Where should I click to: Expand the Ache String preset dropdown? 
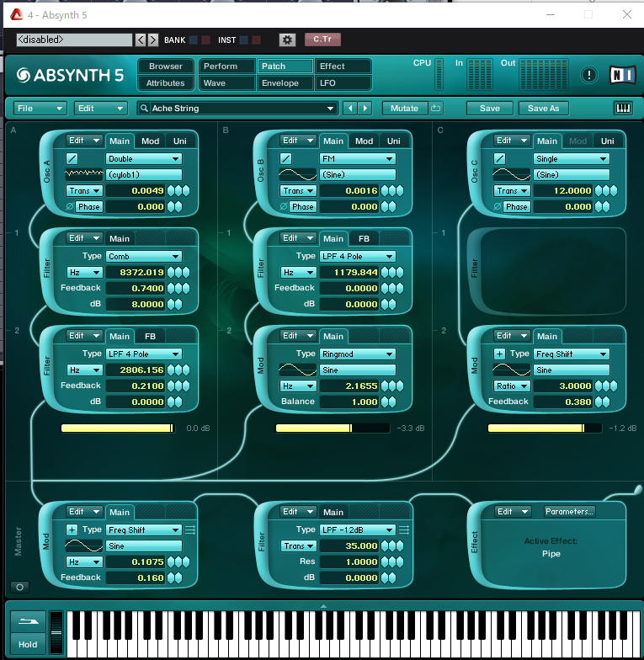point(330,108)
